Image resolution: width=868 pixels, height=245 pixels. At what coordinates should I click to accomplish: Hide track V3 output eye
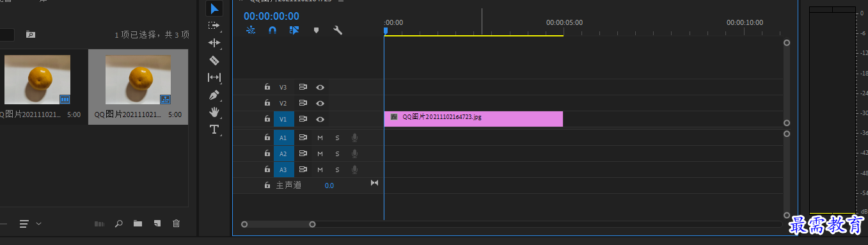click(x=320, y=87)
